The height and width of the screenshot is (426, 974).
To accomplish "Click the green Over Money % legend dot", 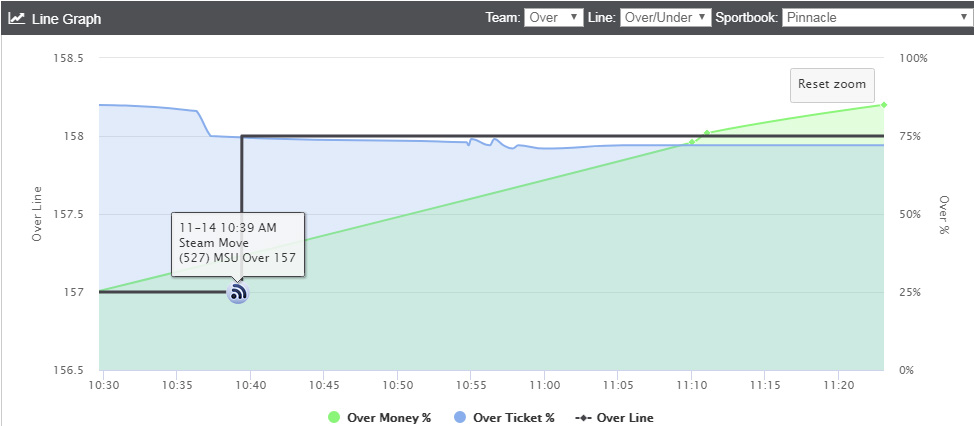I will tap(334, 418).
